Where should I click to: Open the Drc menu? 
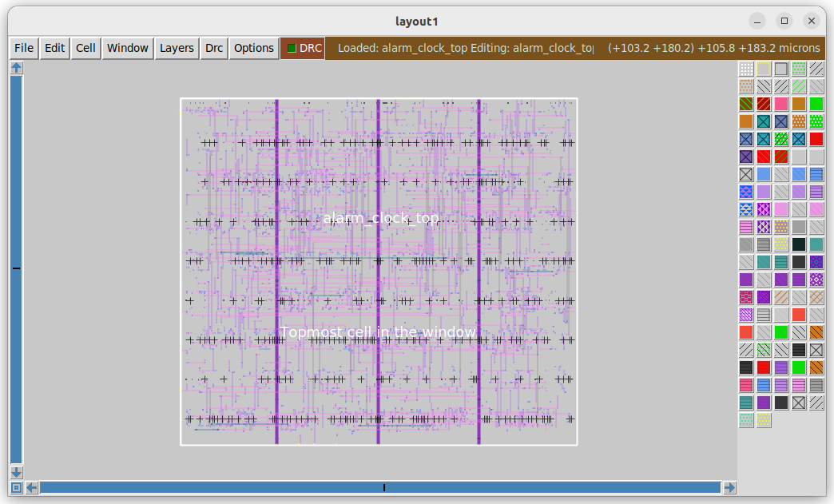213,48
